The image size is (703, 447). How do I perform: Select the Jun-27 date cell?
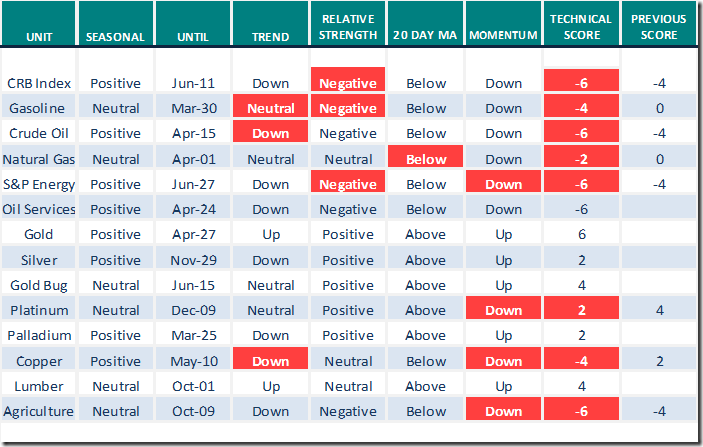[194, 184]
